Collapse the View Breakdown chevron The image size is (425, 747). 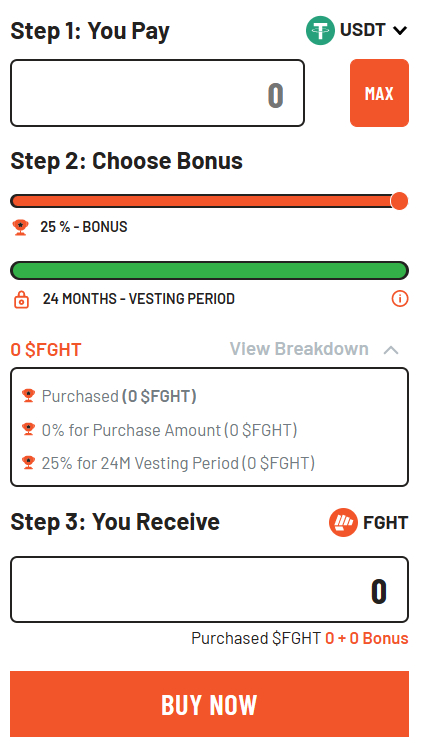391,350
